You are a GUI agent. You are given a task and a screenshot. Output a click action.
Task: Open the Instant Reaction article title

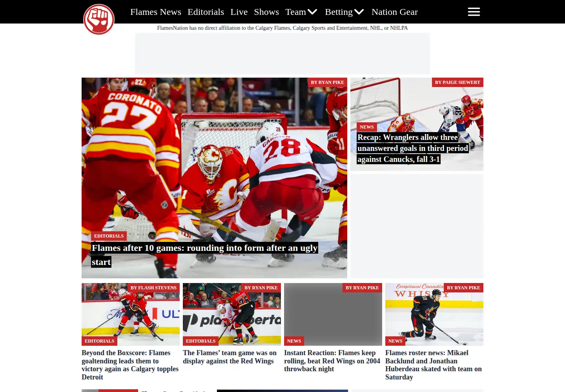pos(332,361)
